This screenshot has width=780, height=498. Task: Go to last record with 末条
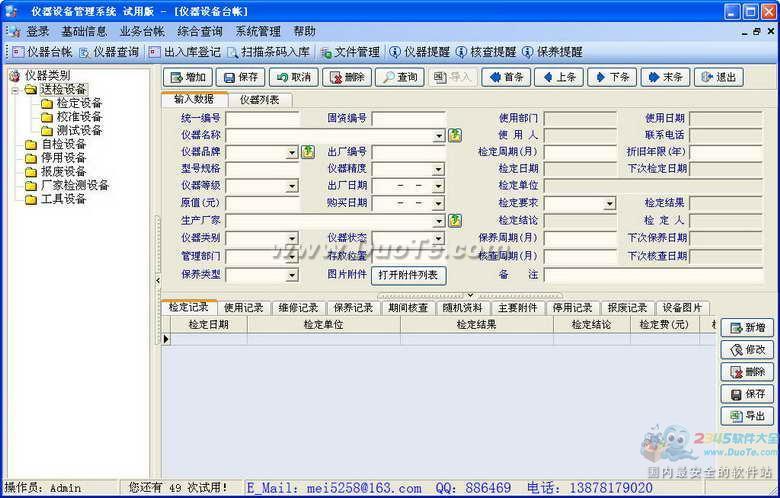666,77
